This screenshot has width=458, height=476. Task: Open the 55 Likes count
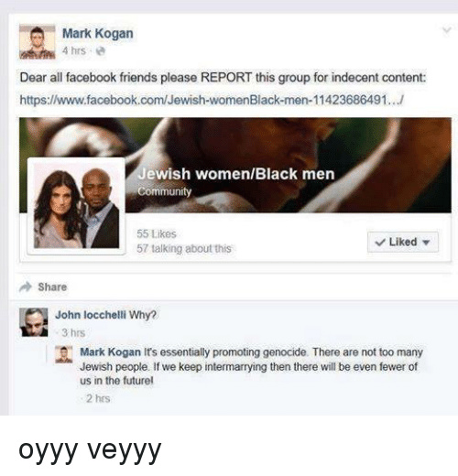tap(157, 234)
